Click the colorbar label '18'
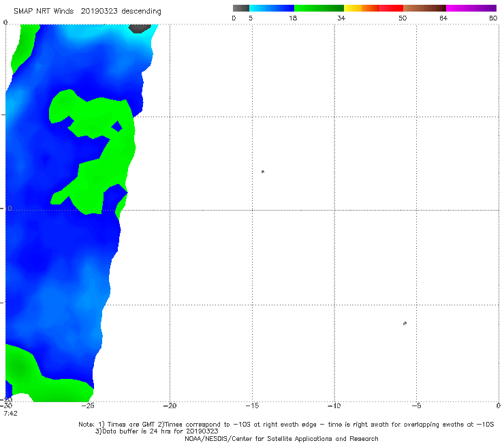 pos(293,18)
